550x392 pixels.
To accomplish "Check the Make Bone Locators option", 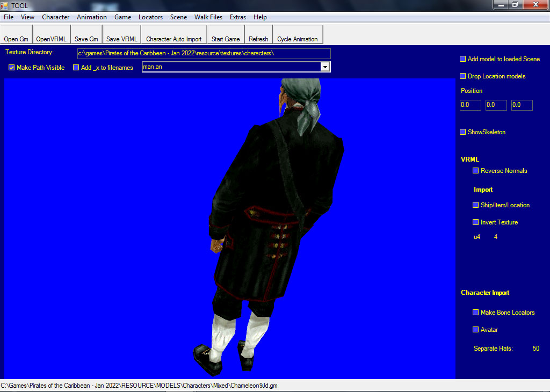I will tap(476, 313).
